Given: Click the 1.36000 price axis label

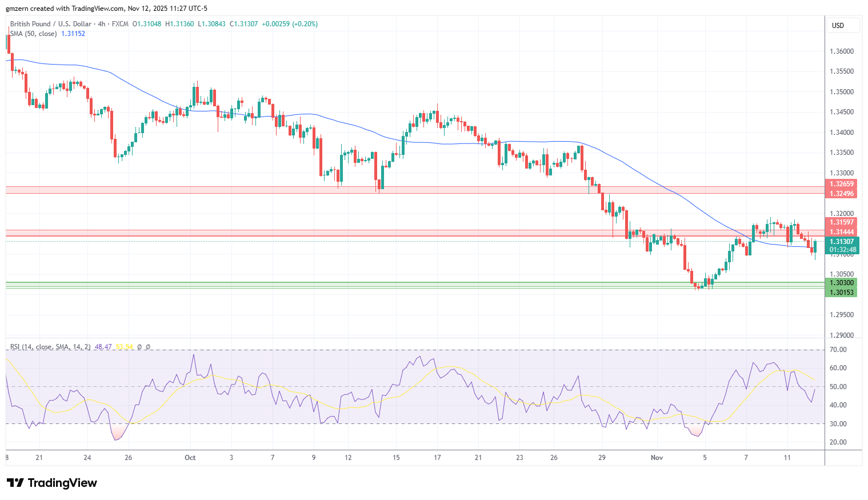Looking at the screenshot, I should 842,51.
